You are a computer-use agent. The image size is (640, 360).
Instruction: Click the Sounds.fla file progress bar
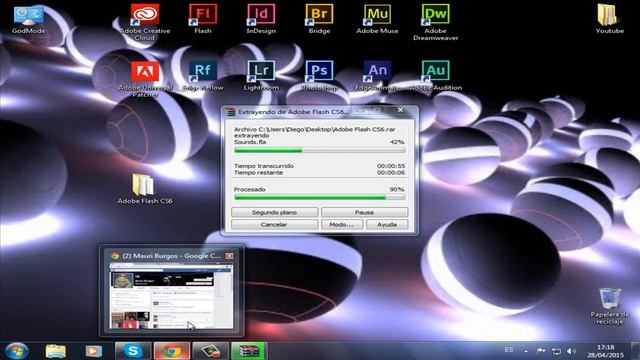pos(320,150)
